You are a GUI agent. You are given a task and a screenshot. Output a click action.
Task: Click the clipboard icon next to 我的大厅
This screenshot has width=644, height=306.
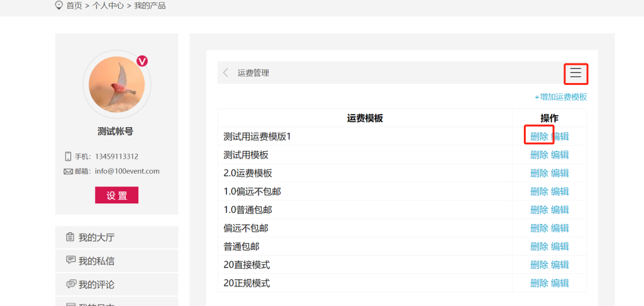(x=70, y=237)
